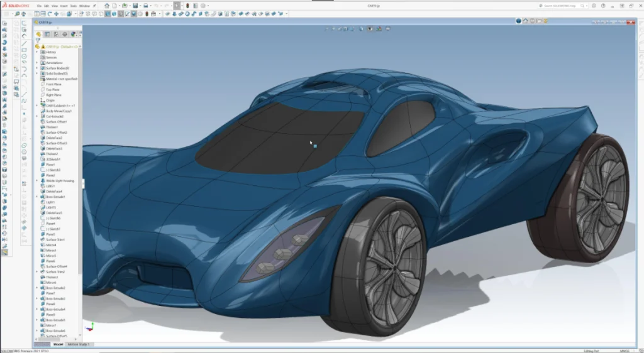Select the Surface-Trim2 feature

pos(56,271)
